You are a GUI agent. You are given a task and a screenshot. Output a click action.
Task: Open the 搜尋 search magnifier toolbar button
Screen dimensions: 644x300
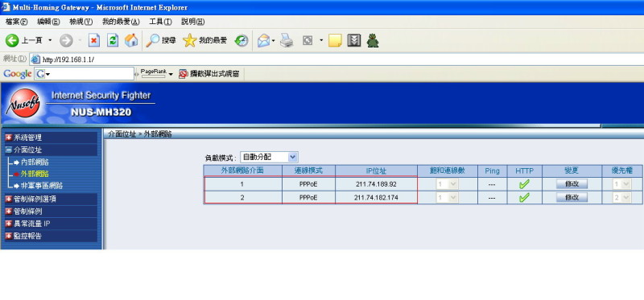pyautogui.click(x=161, y=40)
